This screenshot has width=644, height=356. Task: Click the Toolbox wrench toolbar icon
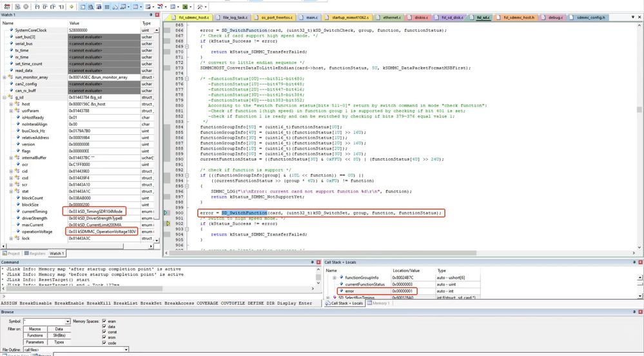(200, 6)
